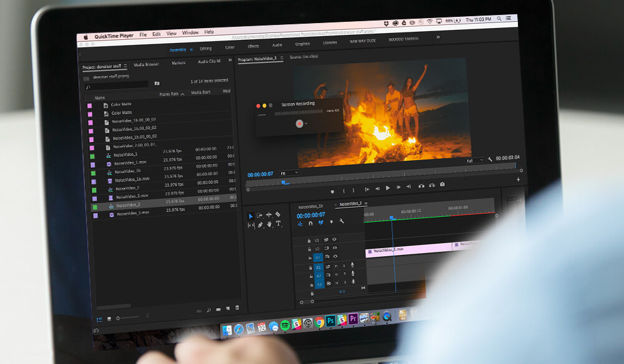The height and width of the screenshot is (364, 624).
Task: Click the Add Marker icon in Program monitor
Action: (333, 191)
